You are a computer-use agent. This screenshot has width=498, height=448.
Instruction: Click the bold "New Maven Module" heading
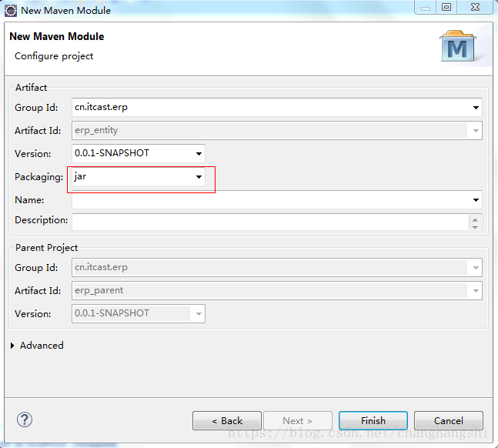coord(56,36)
